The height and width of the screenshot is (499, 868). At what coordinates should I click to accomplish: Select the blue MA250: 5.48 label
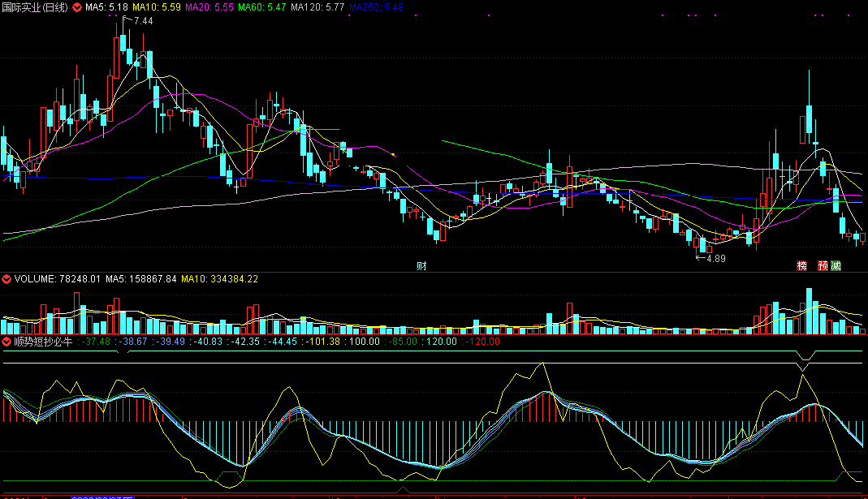click(x=377, y=7)
